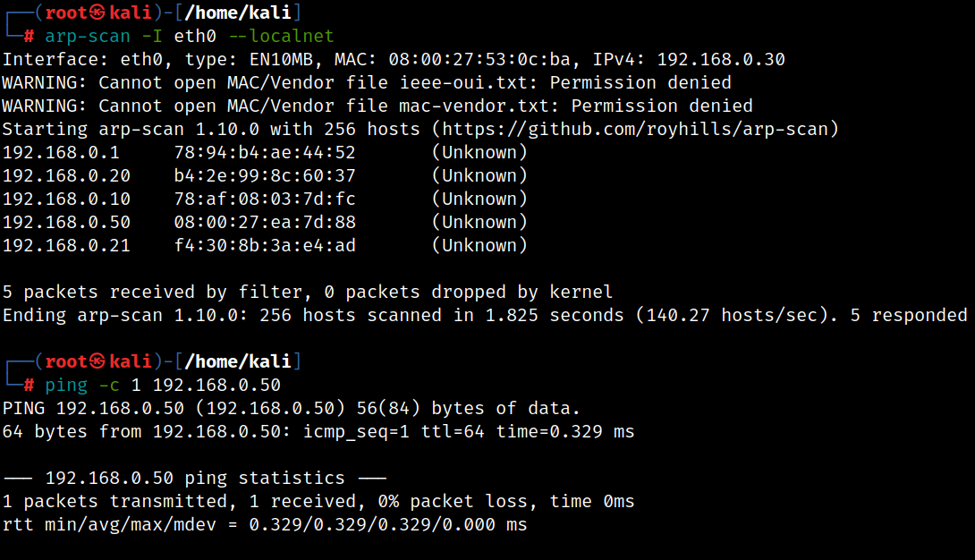Click interface MAC 08:00:27:53:0c:ba
Image resolution: width=975 pixels, height=560 pixels.
pos(479,60)
